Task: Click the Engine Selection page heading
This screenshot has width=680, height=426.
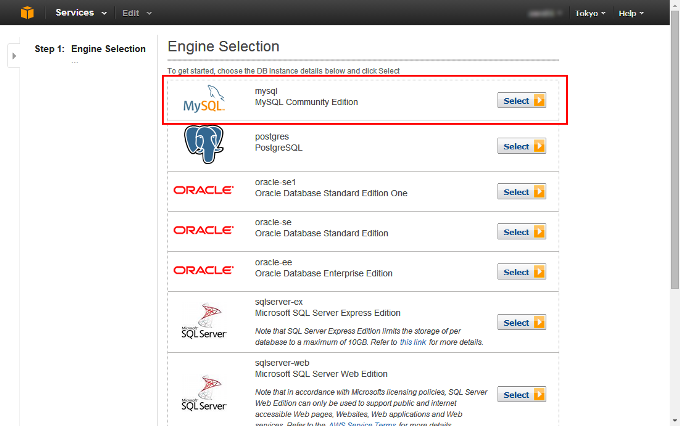Action: (223, 46)
